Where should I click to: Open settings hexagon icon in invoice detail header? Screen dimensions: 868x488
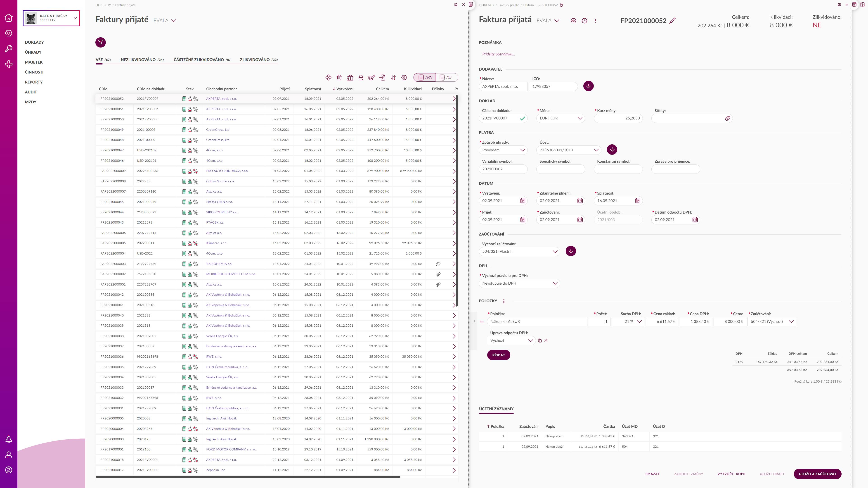573,21
